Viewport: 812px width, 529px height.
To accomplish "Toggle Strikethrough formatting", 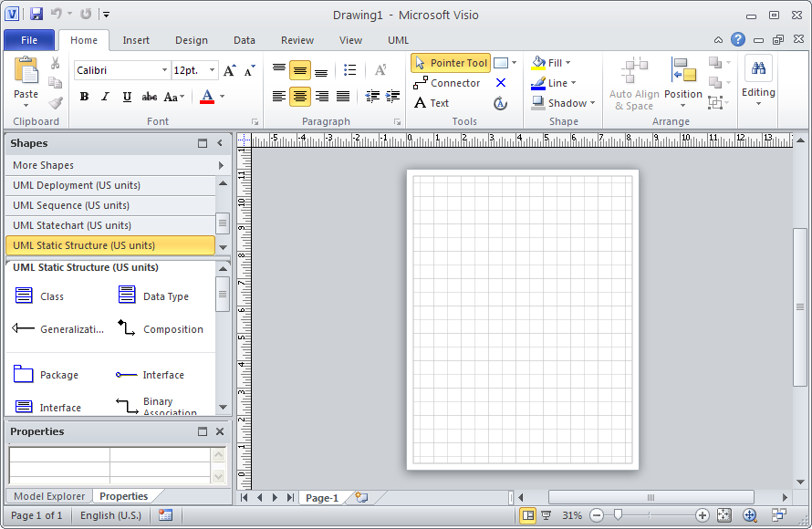I will click(149, 97).
